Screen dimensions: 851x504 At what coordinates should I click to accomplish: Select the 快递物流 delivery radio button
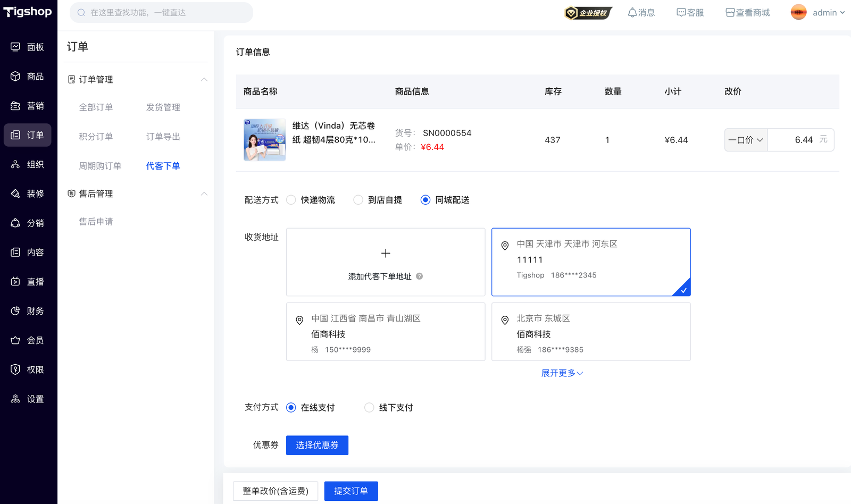coord(291,200)
